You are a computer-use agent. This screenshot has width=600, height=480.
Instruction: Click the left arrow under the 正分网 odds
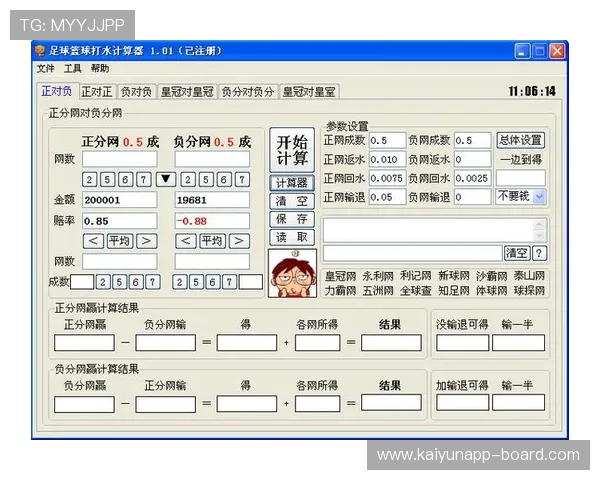point(92,240)
